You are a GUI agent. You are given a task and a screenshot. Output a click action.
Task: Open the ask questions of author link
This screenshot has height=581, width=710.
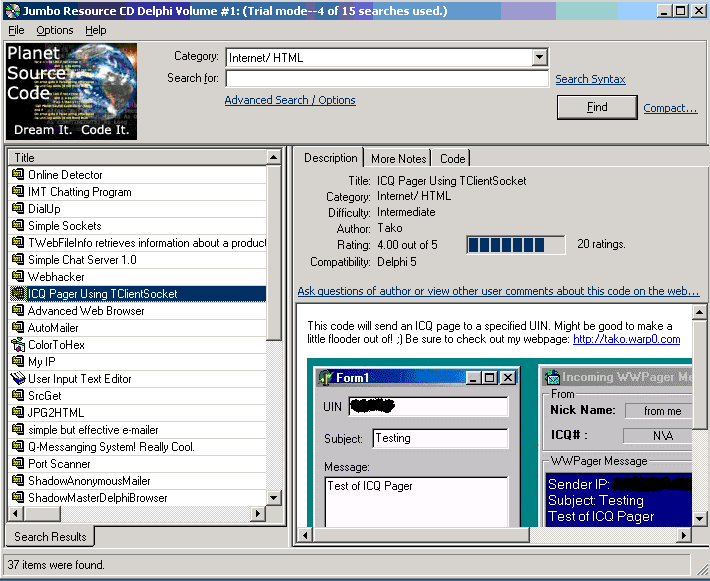point(498,291)
